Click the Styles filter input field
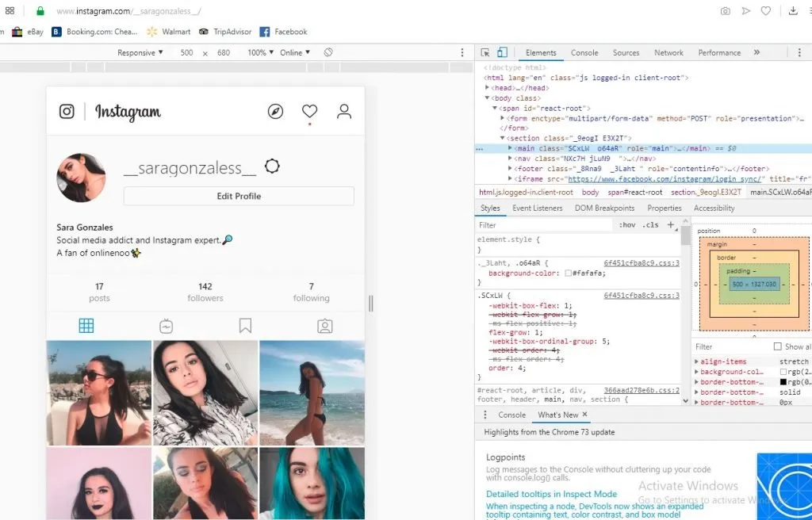Viewport: 812px width, 520px height. click(544, 225)
